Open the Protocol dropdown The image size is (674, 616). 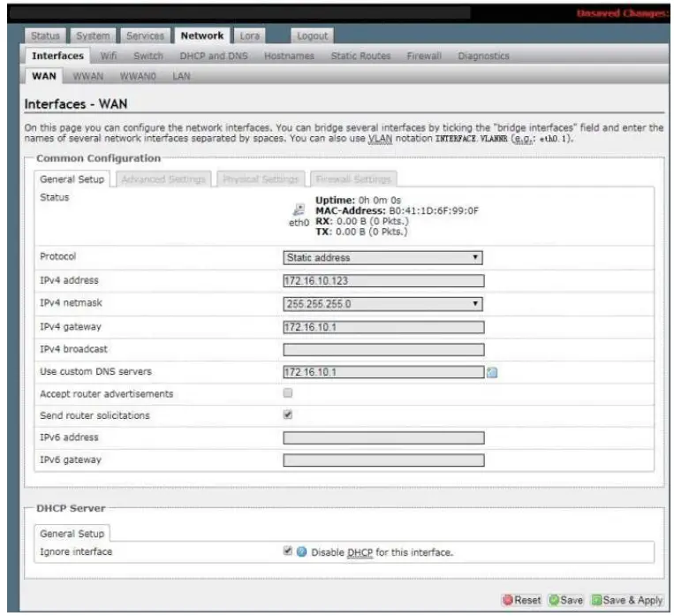pos(382,258)
